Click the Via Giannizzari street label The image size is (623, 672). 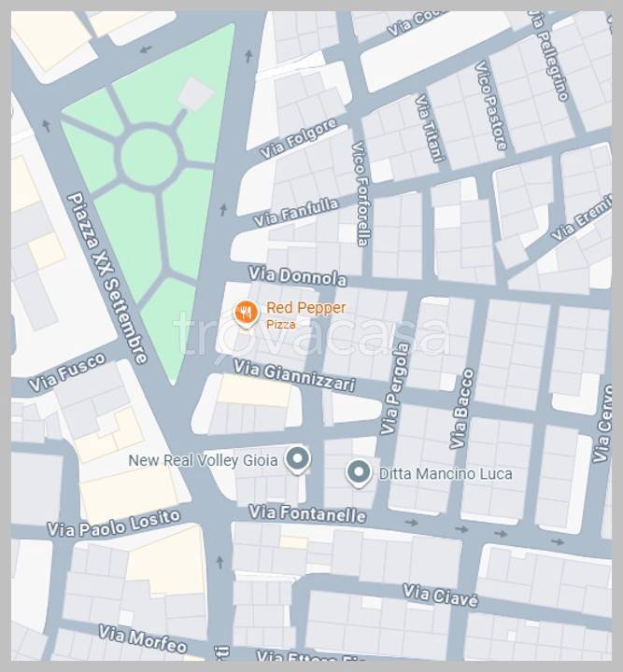click(x=294, y=375)
